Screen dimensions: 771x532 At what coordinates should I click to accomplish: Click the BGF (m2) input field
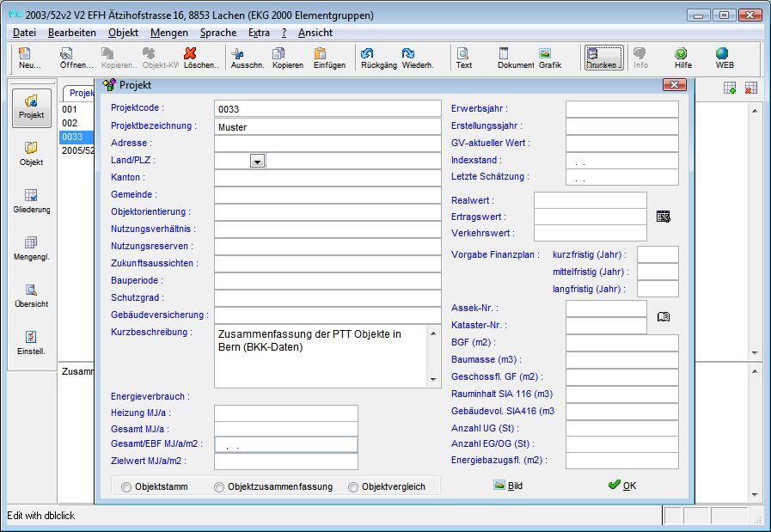pyautogui.click(x=622, y=343)
